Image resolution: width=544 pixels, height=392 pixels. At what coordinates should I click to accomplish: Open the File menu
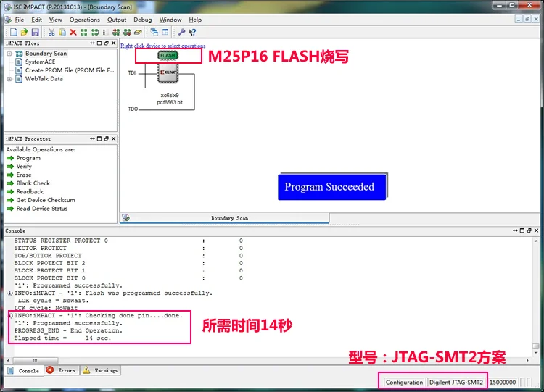tap(20, 20)
